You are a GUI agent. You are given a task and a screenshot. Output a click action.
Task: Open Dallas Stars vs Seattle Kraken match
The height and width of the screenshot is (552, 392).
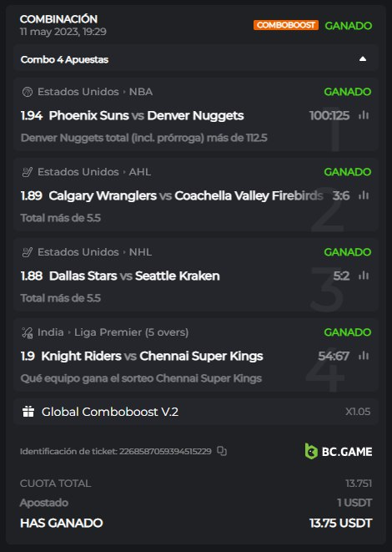click(134, 276)
